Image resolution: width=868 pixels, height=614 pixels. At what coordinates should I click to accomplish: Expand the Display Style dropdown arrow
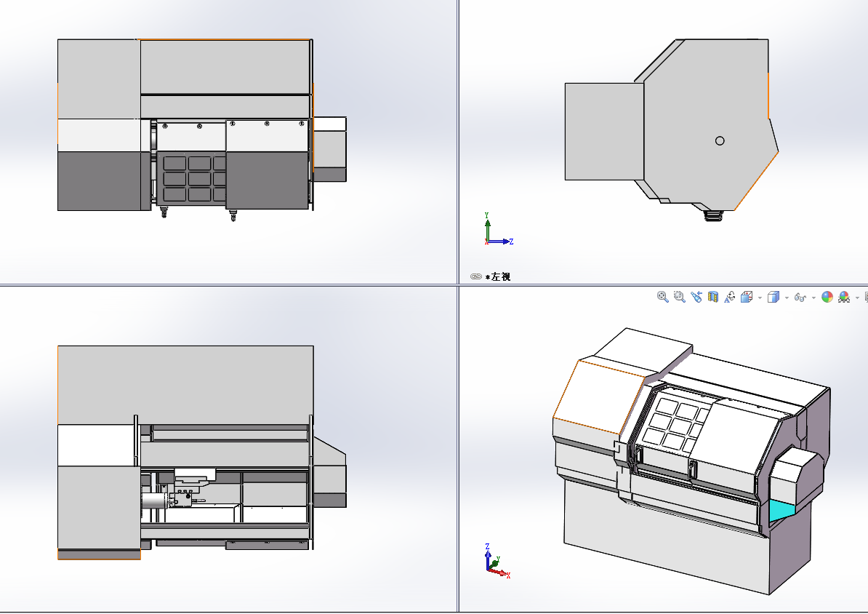click(x=787, y=298)
